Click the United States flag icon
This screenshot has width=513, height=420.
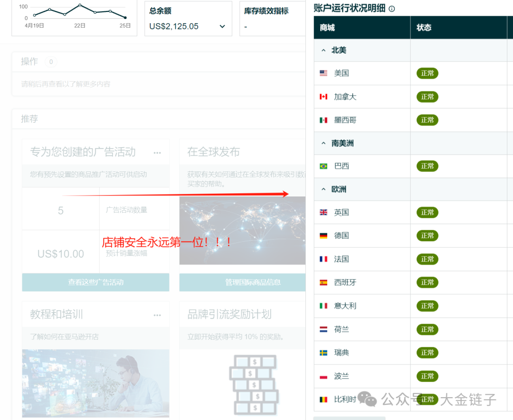point(324,73)
